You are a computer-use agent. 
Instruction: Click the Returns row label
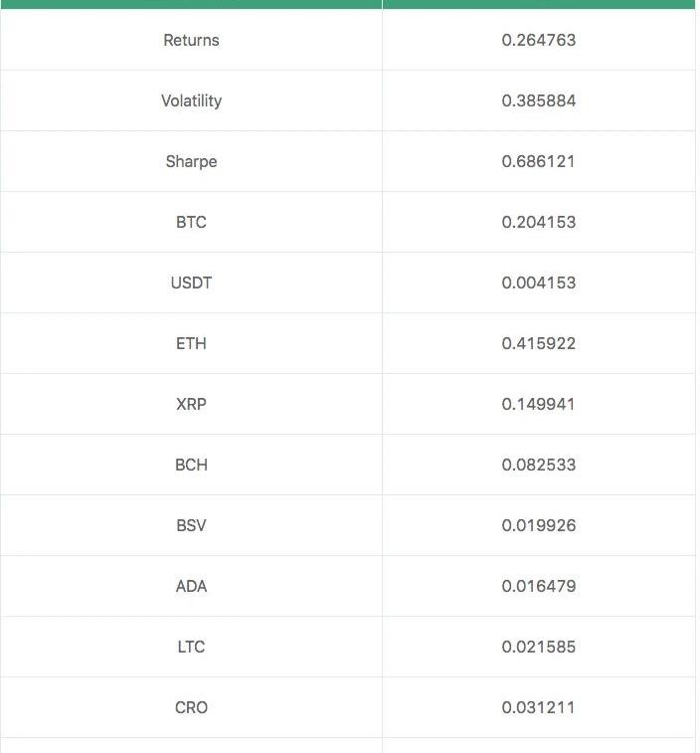(x=191, y=40)
